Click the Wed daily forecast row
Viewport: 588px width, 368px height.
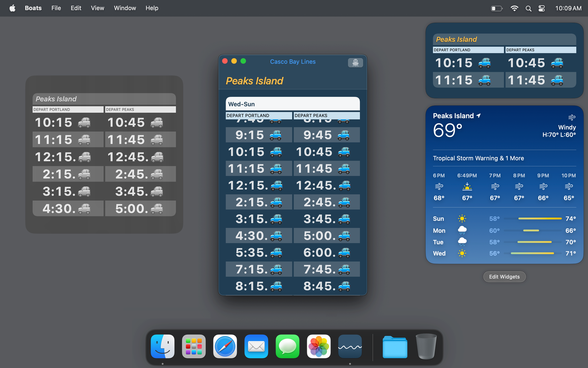pyautogui.click(x=504, y=253)
